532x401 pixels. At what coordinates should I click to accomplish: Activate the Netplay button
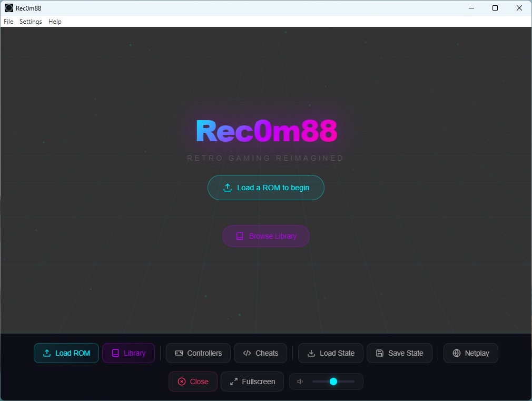point(470,353)
